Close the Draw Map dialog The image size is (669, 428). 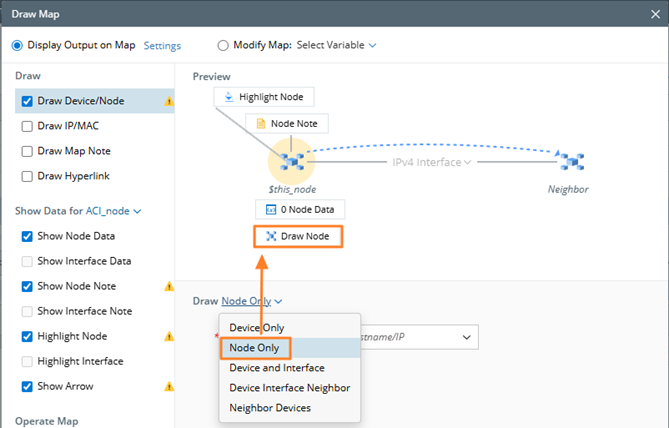pos(651,13)
